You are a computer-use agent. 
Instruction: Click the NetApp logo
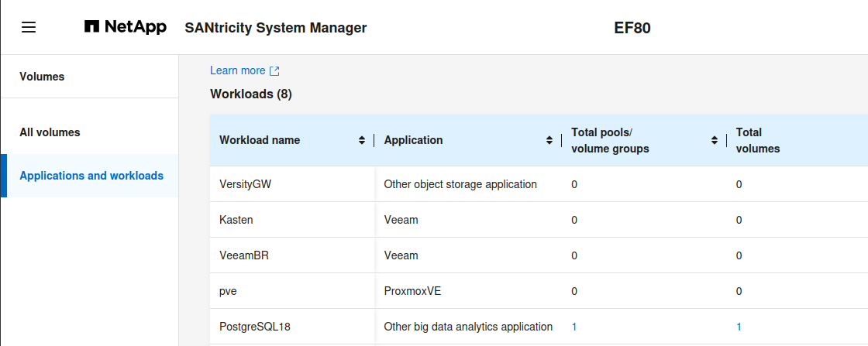tap(126, 27)
